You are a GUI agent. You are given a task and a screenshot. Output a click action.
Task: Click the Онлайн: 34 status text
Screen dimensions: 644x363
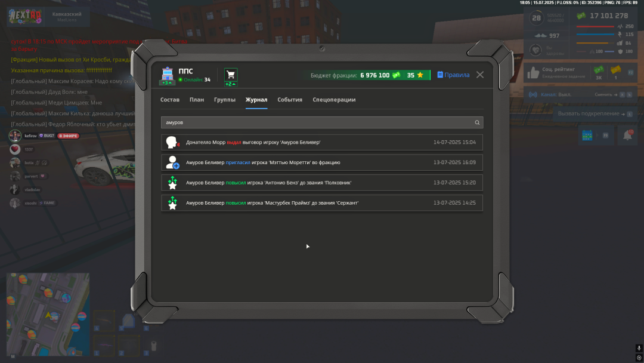195,80
